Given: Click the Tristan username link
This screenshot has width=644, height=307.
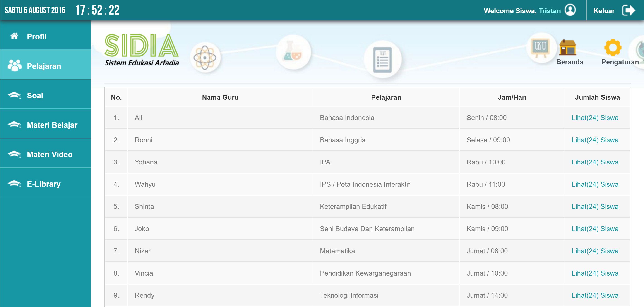Looking at the screenshot, I should pos(550,11).
